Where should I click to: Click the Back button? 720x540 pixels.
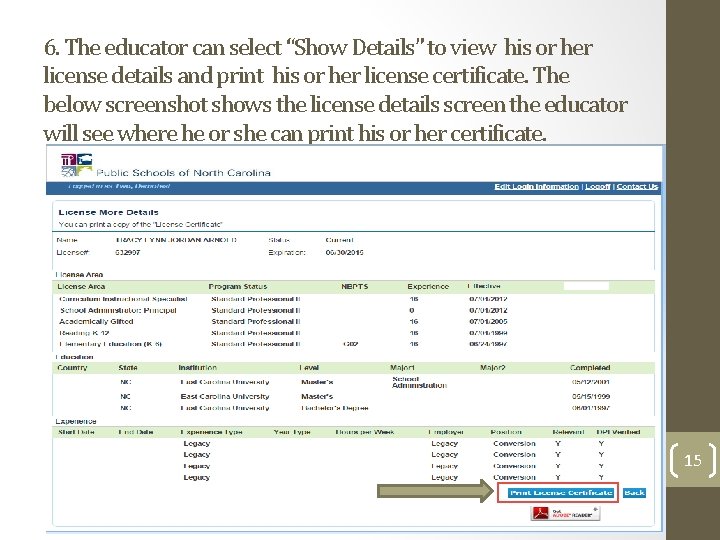[x=634, y=493]
